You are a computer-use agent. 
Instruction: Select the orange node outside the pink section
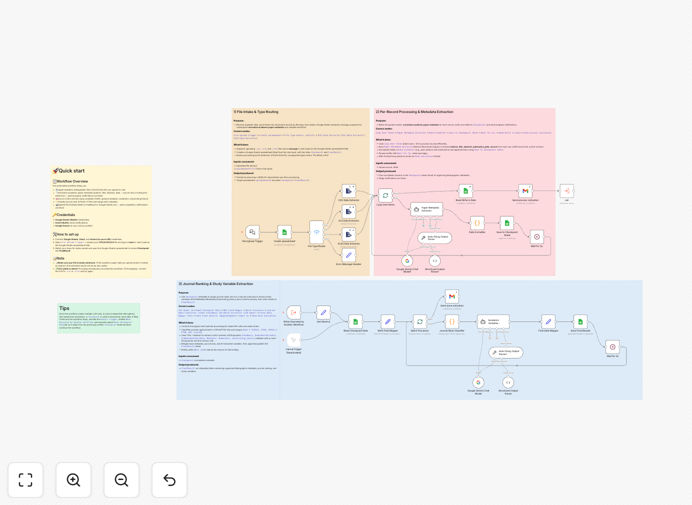click(567, 191)
